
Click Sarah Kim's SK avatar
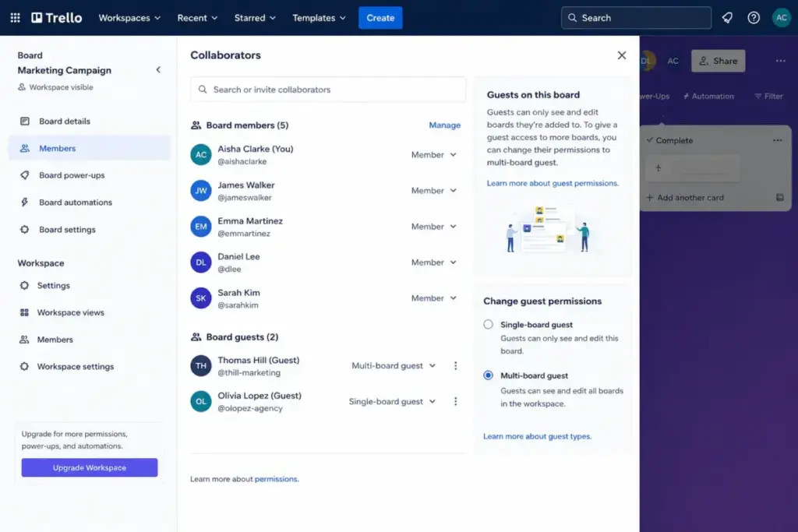[201, 298]
